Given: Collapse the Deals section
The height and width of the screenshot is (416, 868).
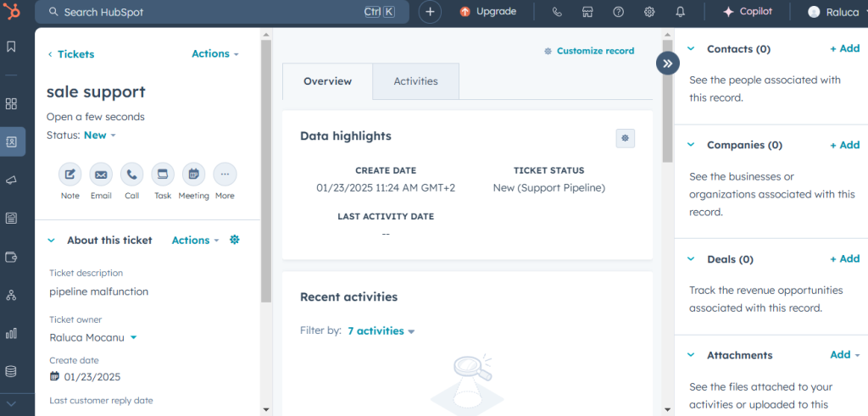Looking at the screenshot, I should pyautogui.click(x=691, y=259).
